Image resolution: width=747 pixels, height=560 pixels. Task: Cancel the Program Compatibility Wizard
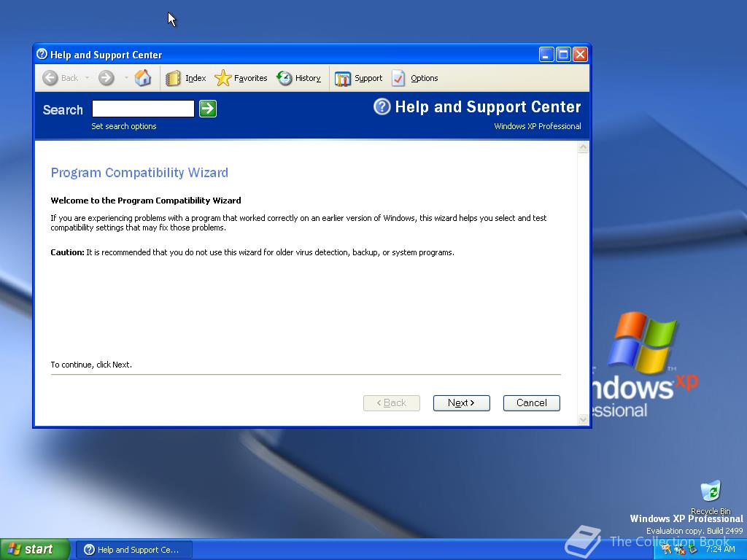tap(532, 402)
